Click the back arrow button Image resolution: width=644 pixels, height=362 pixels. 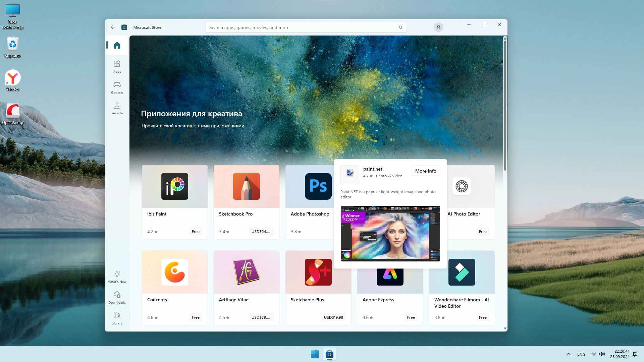[113, 27]
